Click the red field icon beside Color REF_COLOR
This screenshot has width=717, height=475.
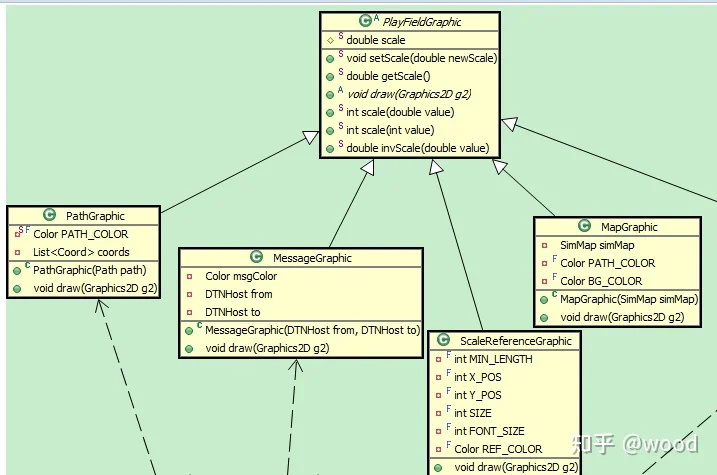click(x=439, y=450)
